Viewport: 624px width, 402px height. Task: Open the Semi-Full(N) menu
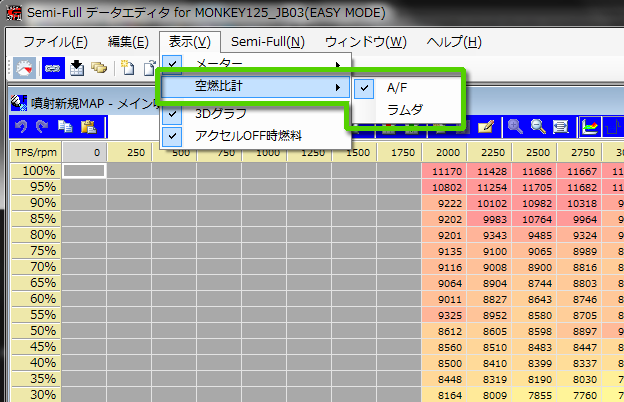[267, 42]
